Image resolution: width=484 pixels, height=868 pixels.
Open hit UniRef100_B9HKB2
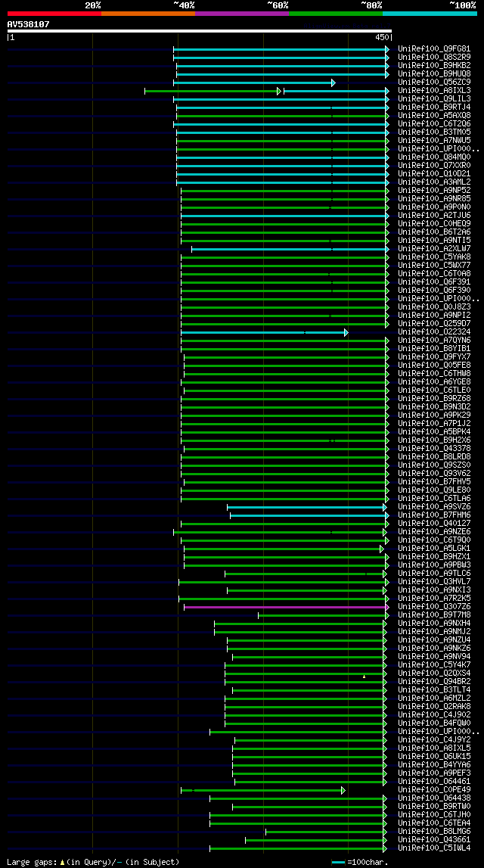click(x=434, y=66)
